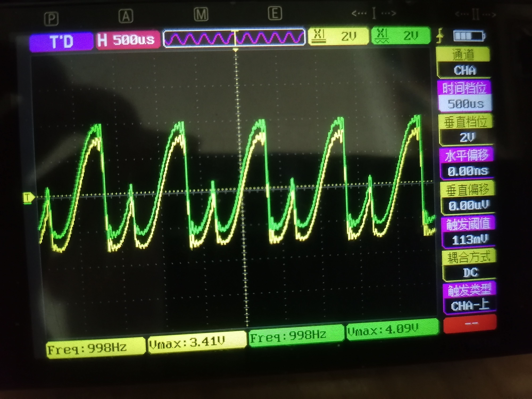
Task: Open the 通道 channel menu label
Action: click(463, 55)
